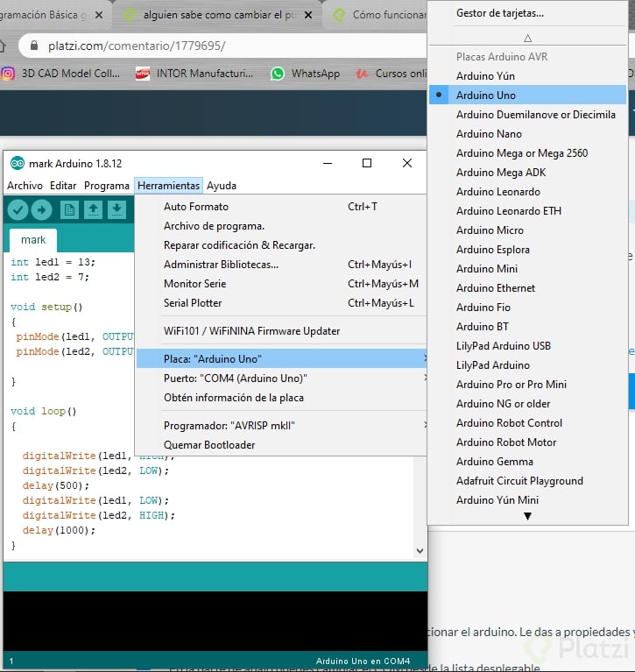Open the Instagram bookmark icon
The height and width of the screenshot is (672, 635).
click(7, 74)
